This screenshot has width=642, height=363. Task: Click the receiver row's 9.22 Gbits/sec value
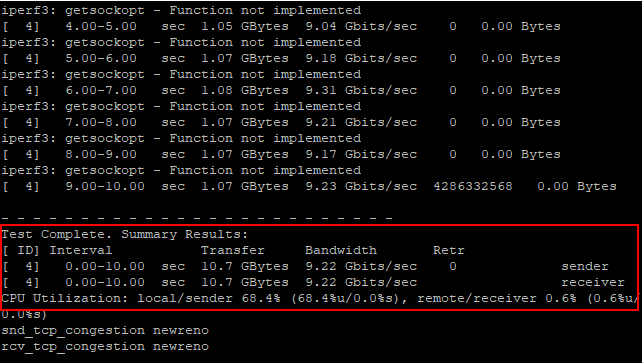pyautogui.click(x=361, y=282)
